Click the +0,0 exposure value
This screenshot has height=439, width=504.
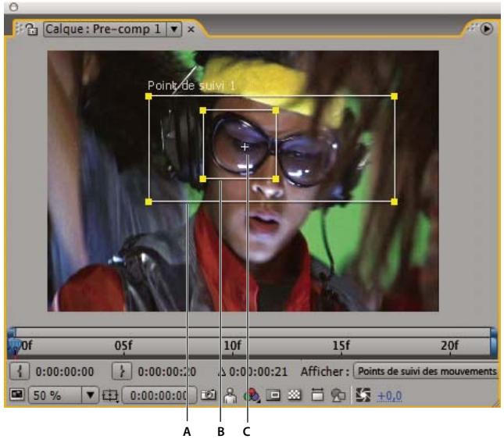(389, 395)
